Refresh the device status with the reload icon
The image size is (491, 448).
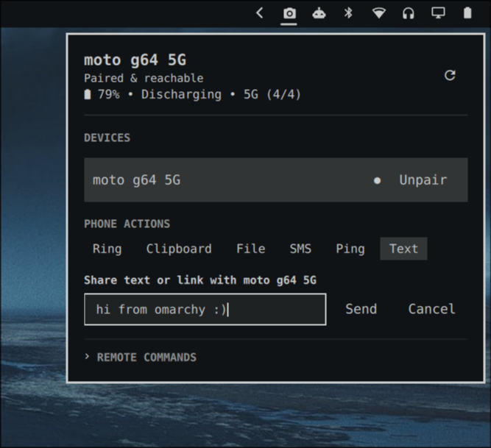450,75
